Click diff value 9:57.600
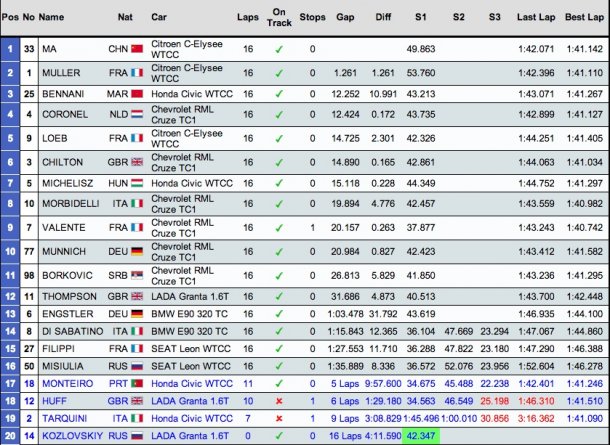The image size is (610, 445). [x=383, y=384]
